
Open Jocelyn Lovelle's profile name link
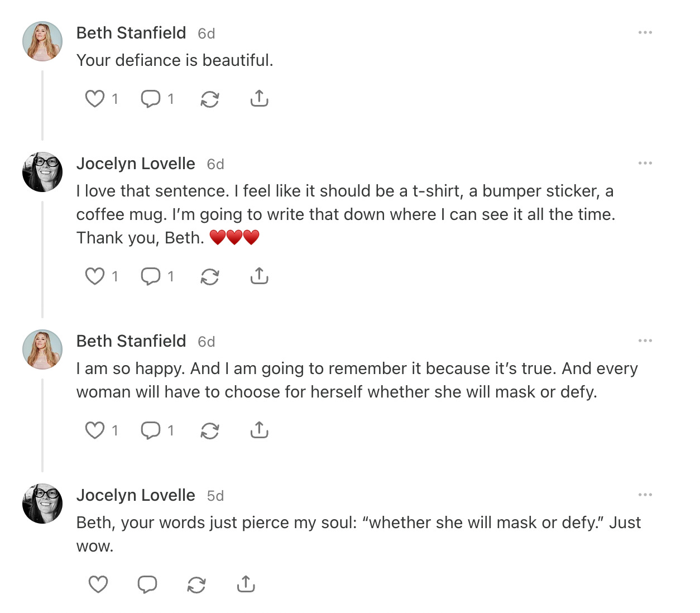(136, 164)
